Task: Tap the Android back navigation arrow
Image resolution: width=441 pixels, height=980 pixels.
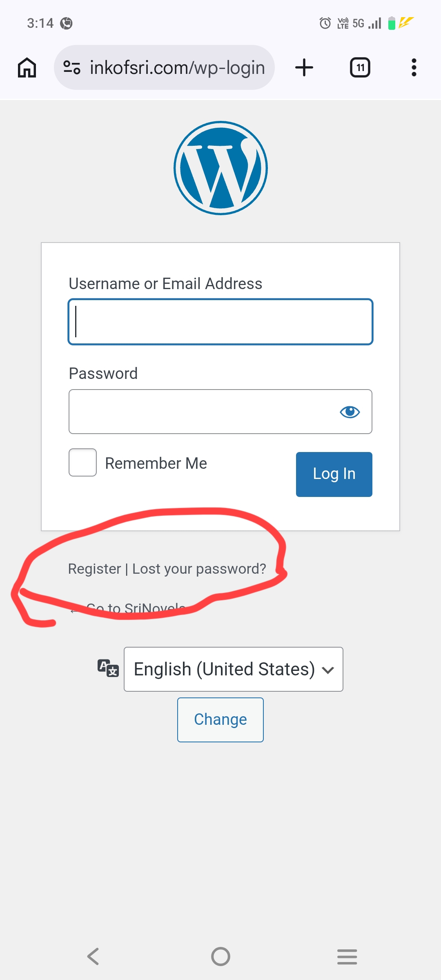Action: [x=94, y=956]
